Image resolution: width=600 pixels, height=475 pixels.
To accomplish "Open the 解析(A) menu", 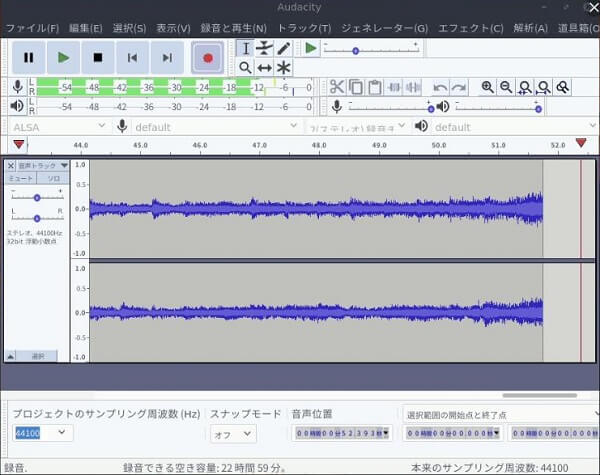I will click(x=530, y=28).
